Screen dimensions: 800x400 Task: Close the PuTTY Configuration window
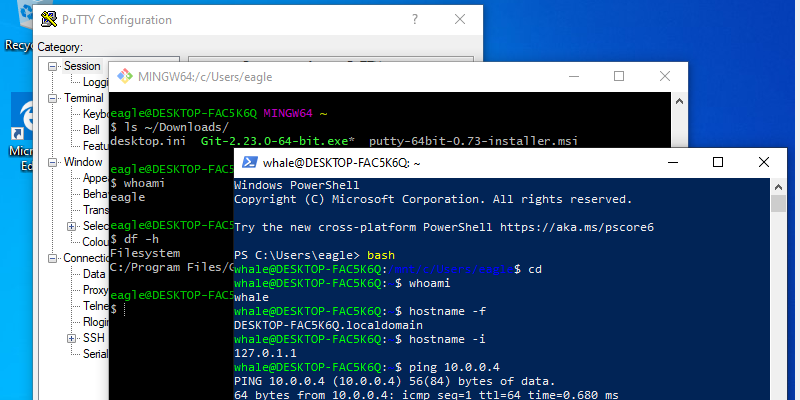[460, 19]
